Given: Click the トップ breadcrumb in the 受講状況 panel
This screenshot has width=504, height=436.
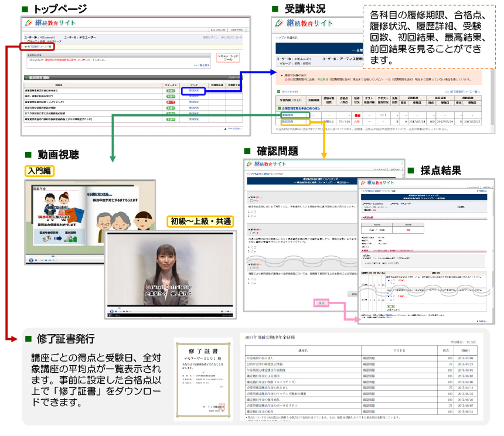Looking at the screenshot, I should pyautogui.click(x=279, y=38).
